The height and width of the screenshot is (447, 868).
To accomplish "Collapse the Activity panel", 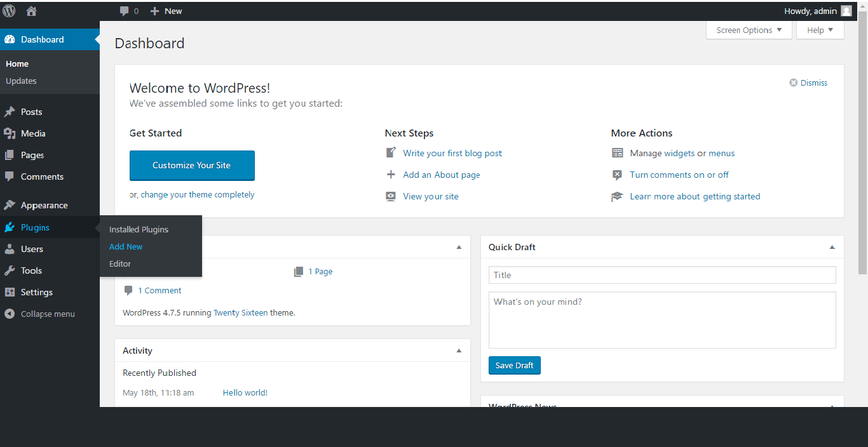I will click(459, 350).
